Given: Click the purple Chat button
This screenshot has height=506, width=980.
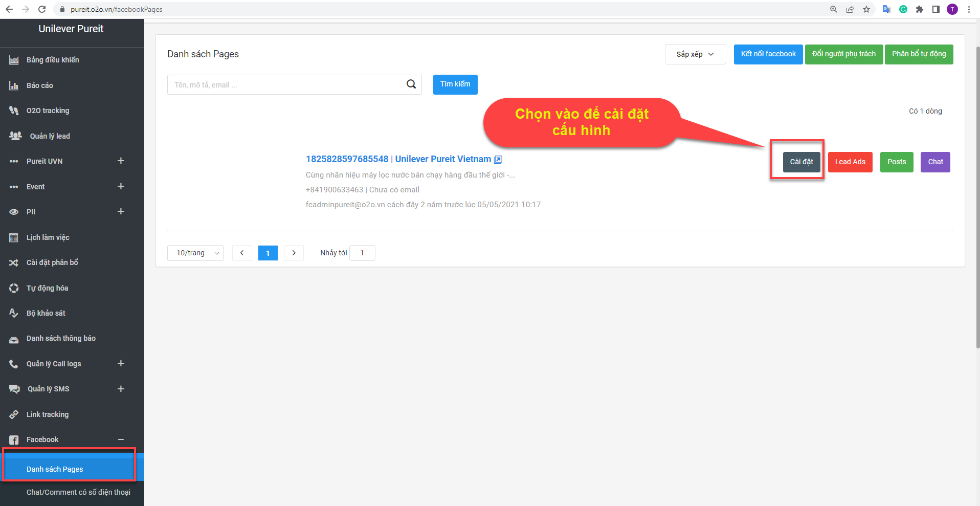Looking at the screenshot, I should [936, 162].
